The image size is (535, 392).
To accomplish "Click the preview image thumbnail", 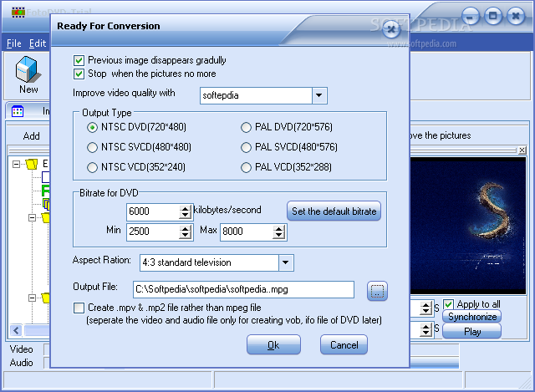I will [468, 226].
